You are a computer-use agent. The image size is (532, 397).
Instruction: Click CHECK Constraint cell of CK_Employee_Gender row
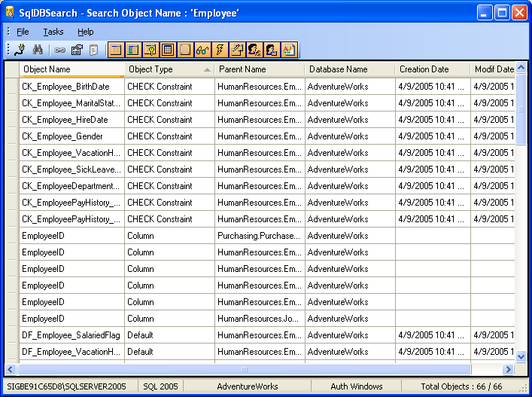point(169,136)
